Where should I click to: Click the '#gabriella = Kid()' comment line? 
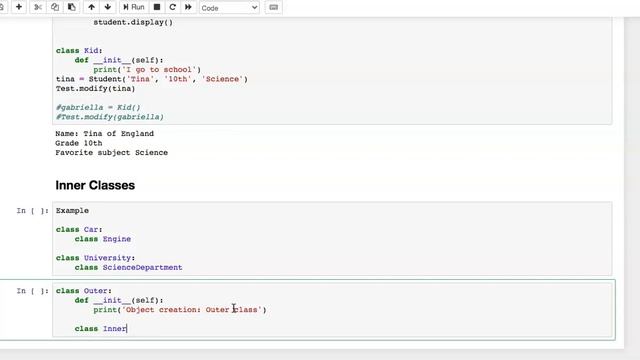98,107
